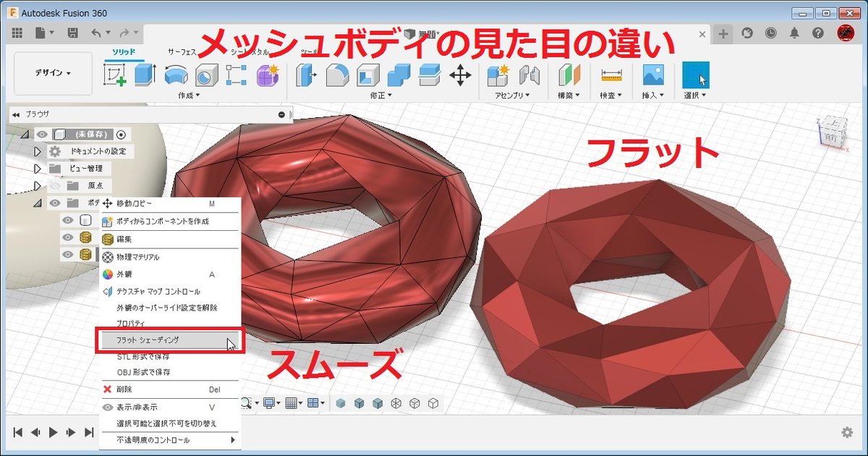Redo with the forward arrow icon
Image resolution: width=868 pixels, height=456 pixels.
(x=124, y=33)
